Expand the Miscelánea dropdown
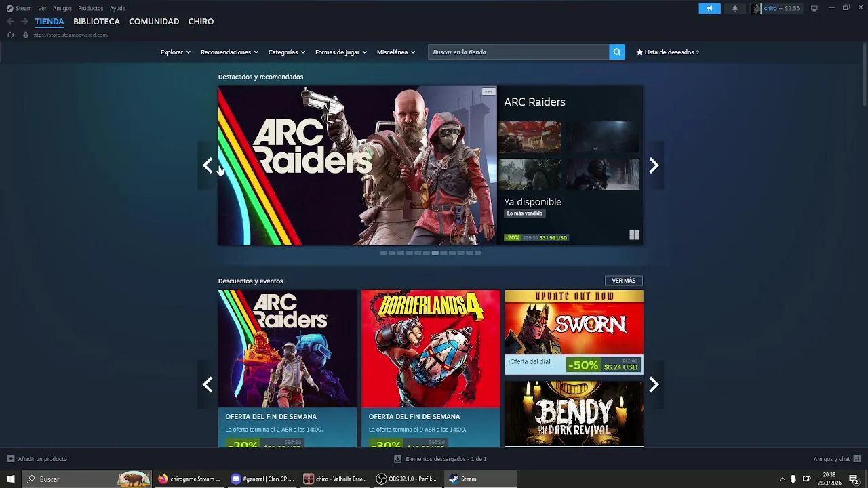 point(395,52)
